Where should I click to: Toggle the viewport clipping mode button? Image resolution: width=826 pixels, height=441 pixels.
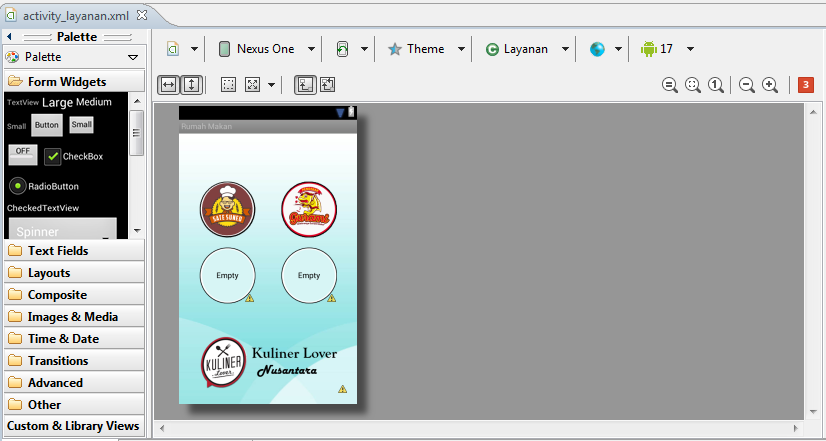tap(305, 85)
